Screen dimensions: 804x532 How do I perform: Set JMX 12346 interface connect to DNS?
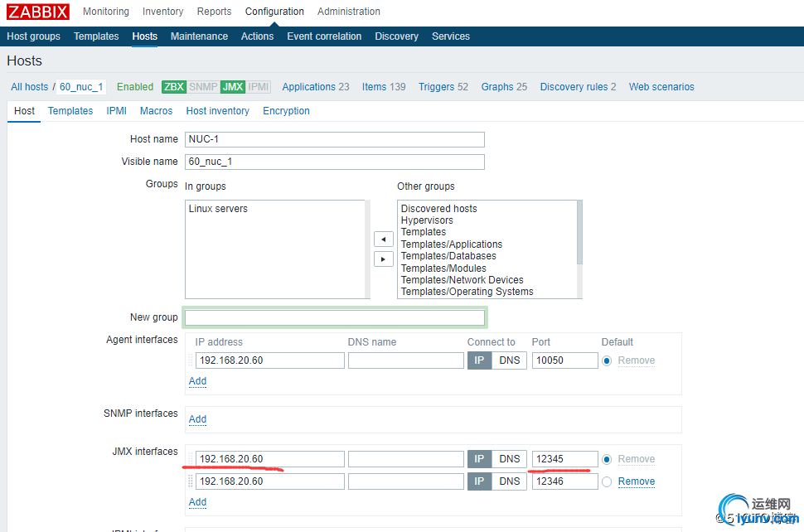510,481
